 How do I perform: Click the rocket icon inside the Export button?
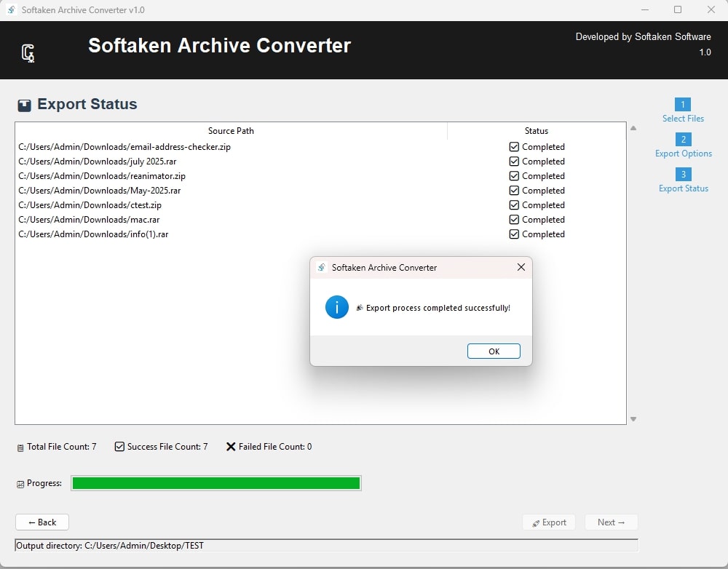pyautogui.click(x=534, y=522)
